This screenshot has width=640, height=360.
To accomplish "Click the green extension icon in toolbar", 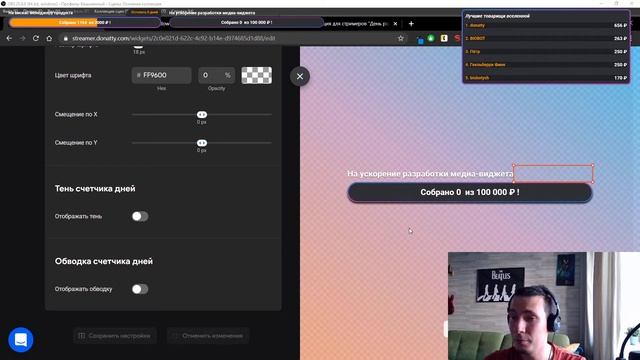I will click(x=431, y=38).
